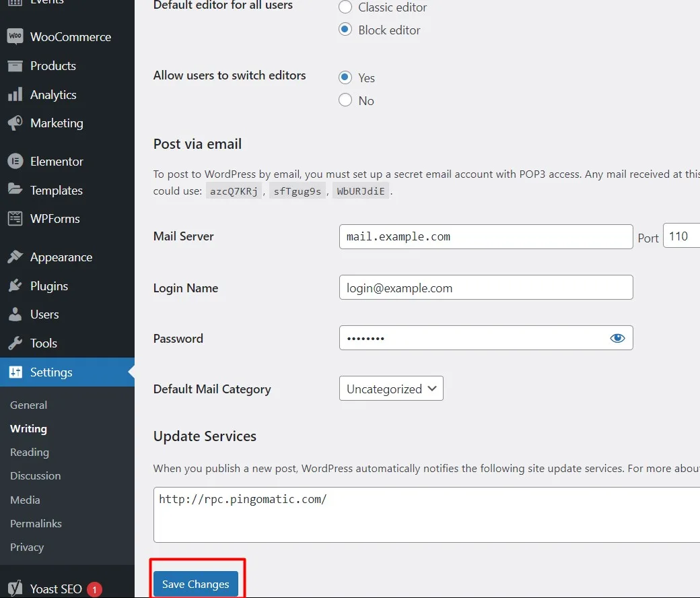Click the WPForms form icon

[x=15, y=219]
